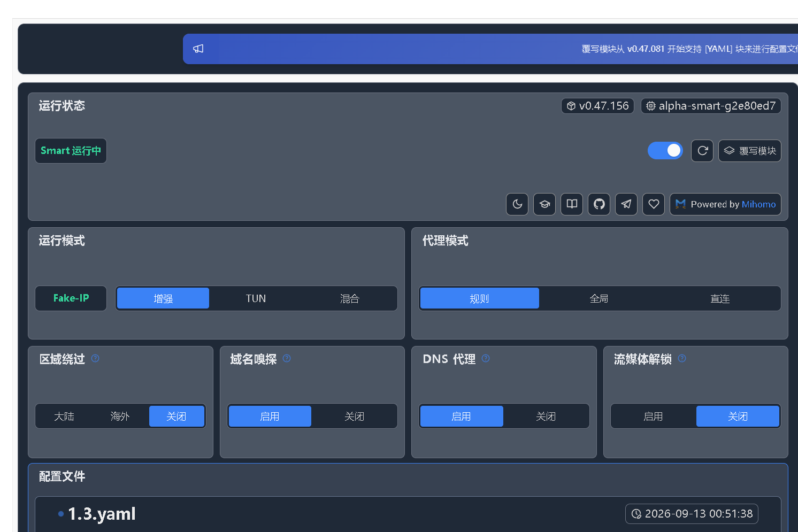Open the GitHub repository icon
The height and width of the screenshot is (532, 798).
599,204
